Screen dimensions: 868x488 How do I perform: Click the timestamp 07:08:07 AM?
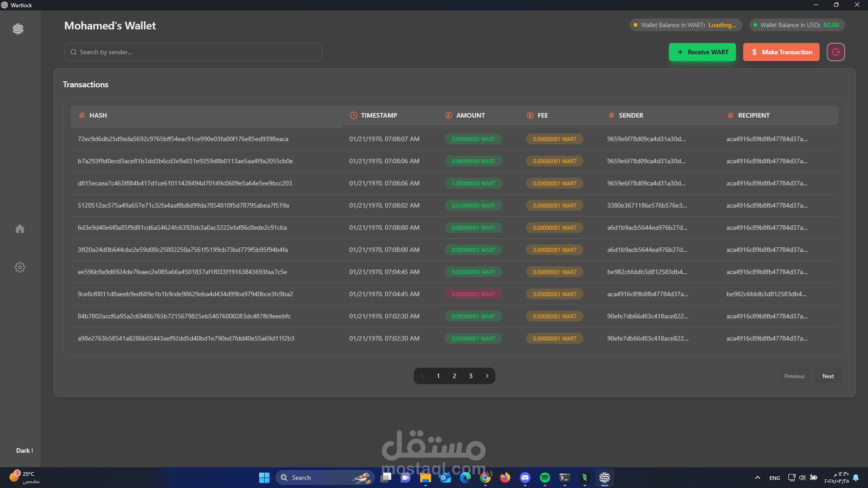384,139
